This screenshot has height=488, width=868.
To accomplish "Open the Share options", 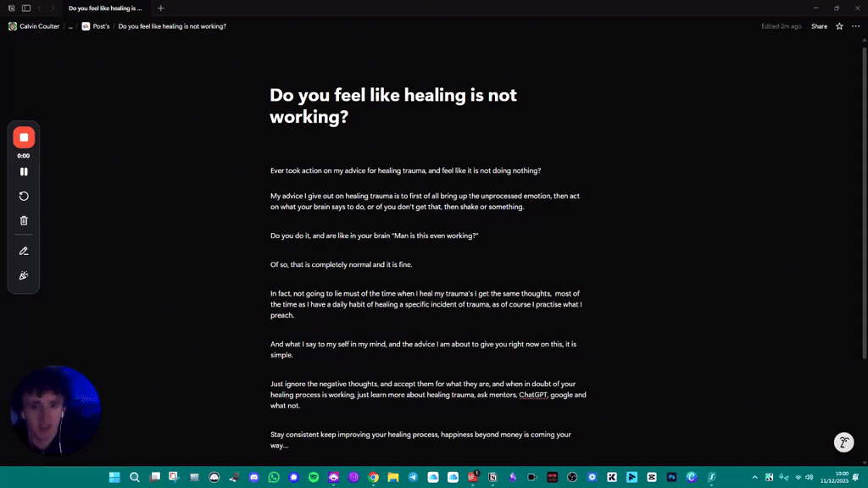I will [819, 26].
